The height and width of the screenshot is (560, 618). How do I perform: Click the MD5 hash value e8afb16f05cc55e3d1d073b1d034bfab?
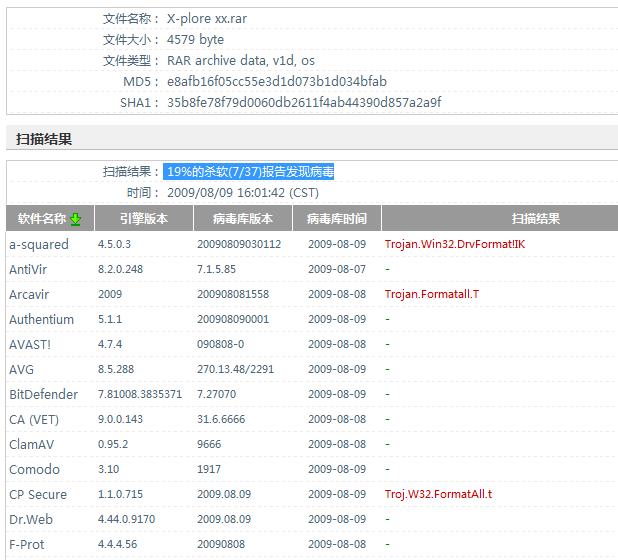tap(277, 81)
